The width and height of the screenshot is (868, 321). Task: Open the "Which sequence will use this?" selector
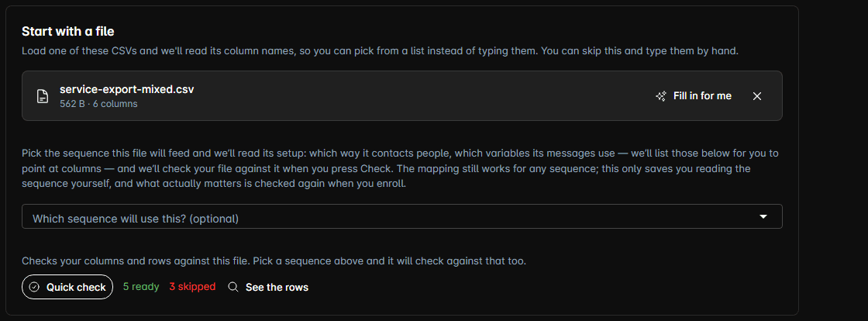(x=402, y=216)
